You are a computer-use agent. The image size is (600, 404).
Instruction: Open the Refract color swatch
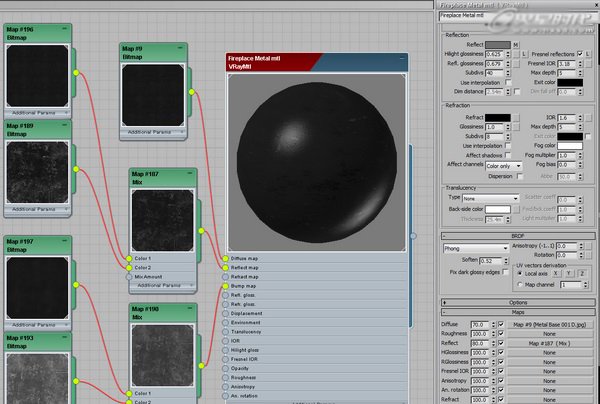tap(497, 117)
